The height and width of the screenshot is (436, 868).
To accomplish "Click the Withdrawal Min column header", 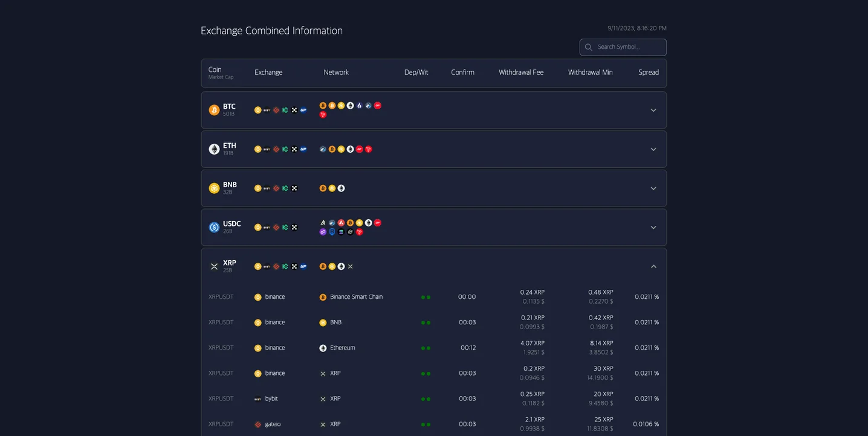I will pos(591,72).
